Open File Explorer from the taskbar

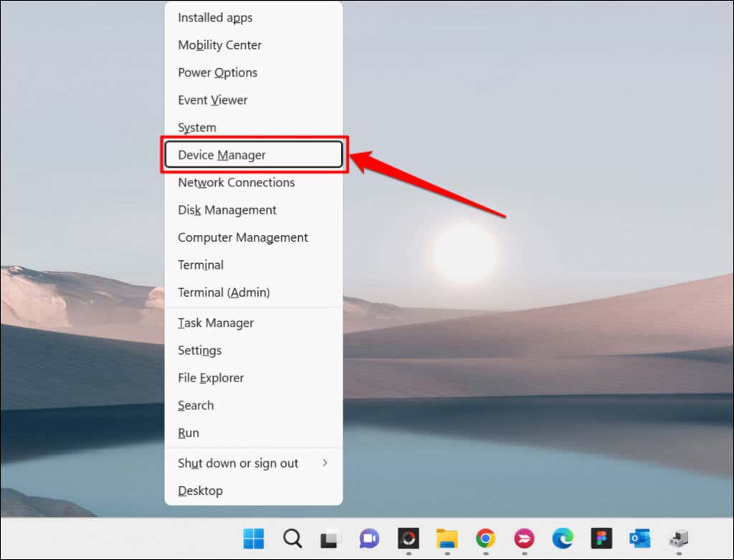[x=447, y=538]
